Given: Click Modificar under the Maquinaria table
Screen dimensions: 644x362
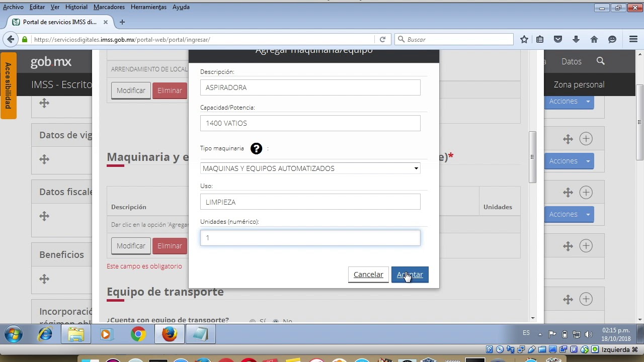Looking at the screenshot, I should (x=131, y=246).
